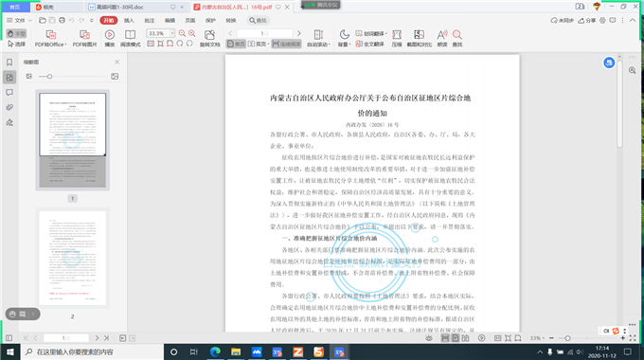Open Microsoft Edge from taskbar
644x360 pixels.
tap(215, 351)
